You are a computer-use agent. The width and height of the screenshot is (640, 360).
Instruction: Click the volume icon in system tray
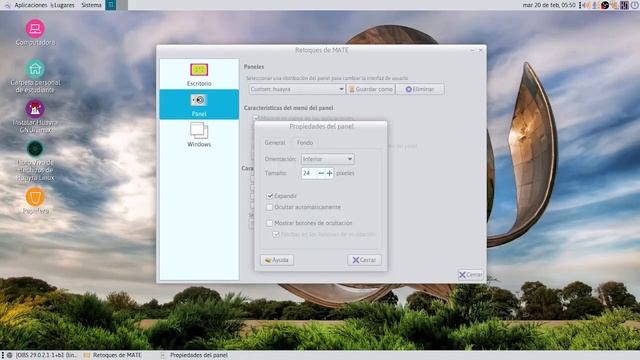587,5
